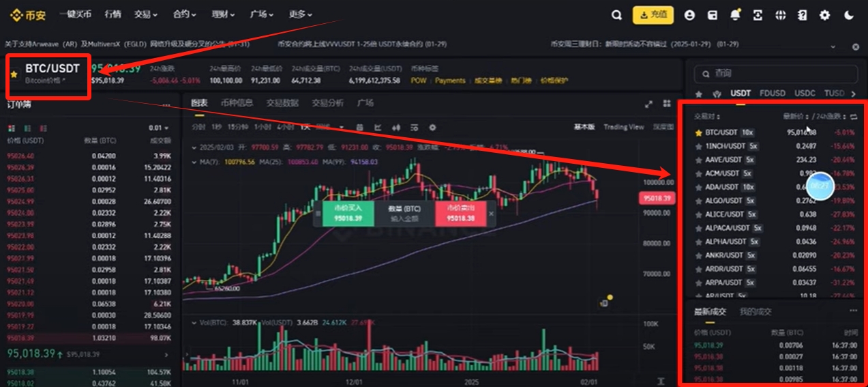Click the search magnifier in top bar

[x=616, y=15]
